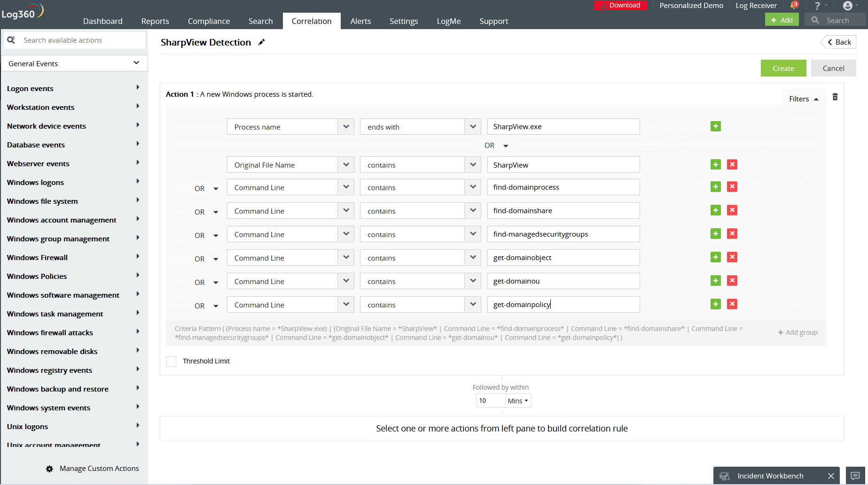Click the Create button to save the rule

tap(783, 68)
